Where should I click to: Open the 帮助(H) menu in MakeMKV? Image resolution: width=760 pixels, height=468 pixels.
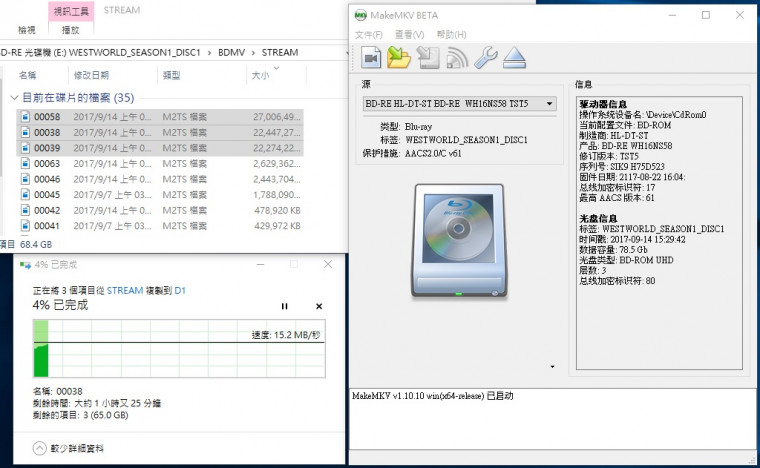451,35
